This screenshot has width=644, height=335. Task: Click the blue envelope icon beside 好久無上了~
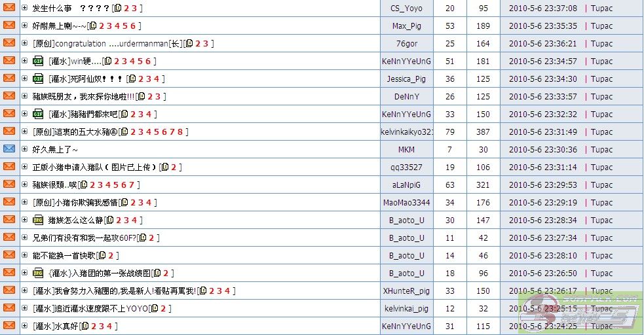click(9, 149)
